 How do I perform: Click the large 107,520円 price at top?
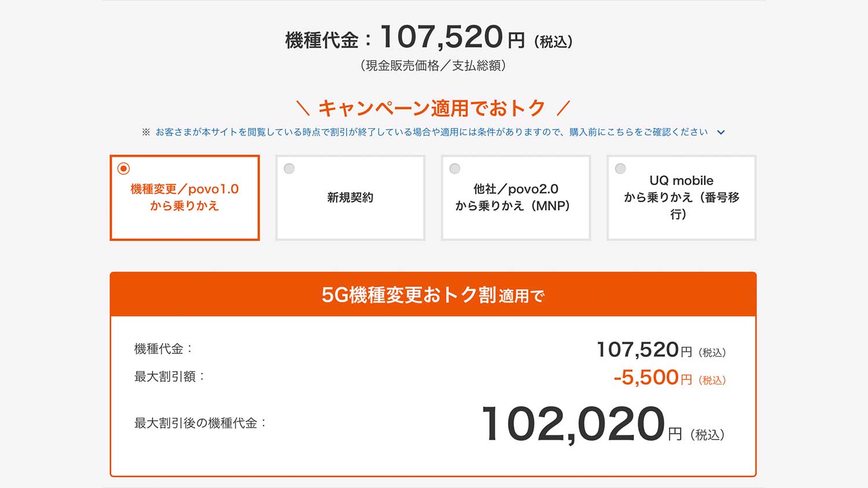point(442,38)
